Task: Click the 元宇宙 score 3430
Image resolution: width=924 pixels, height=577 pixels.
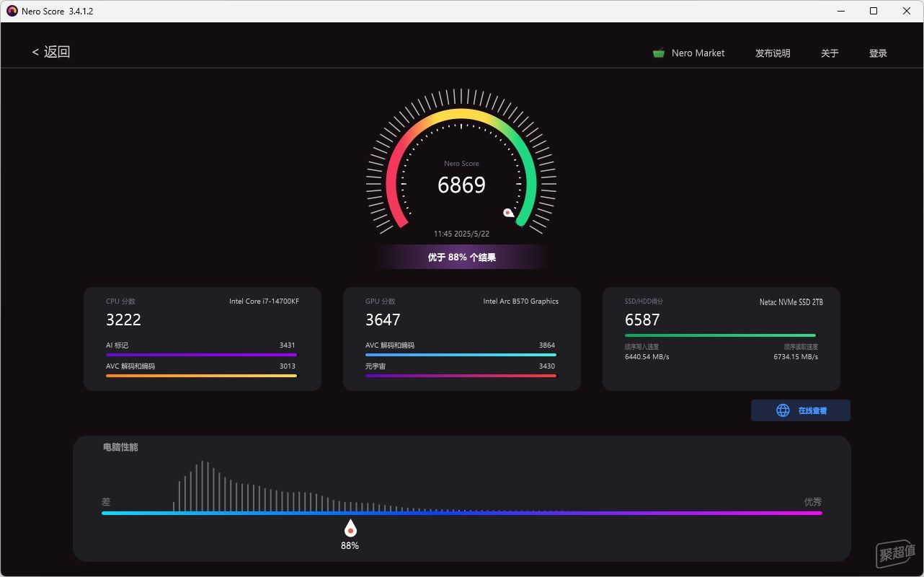Action: (547, 366)
